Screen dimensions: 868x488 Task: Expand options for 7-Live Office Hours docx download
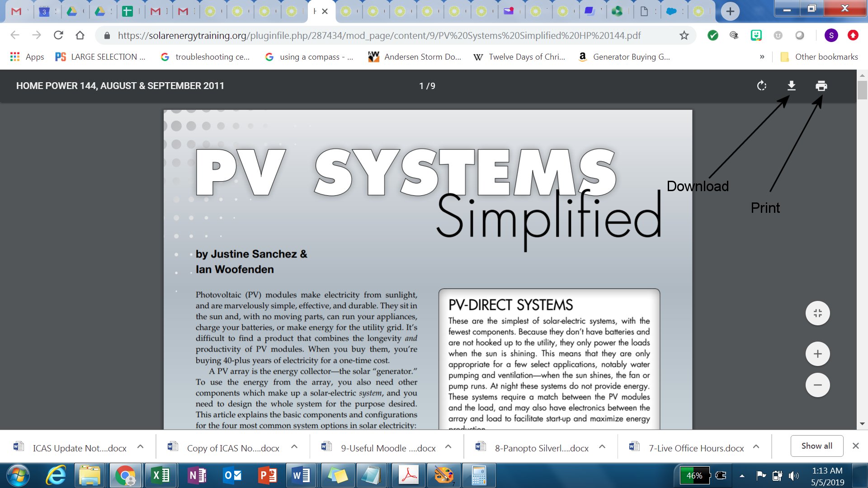756,447
